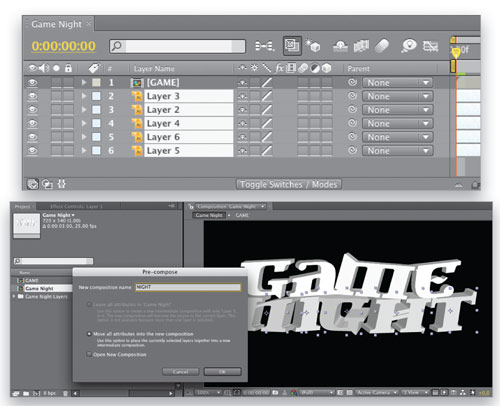The image size is (500, 406).
Task: Click the 0:00:00:00 current time display
Action: click(64, 46)
